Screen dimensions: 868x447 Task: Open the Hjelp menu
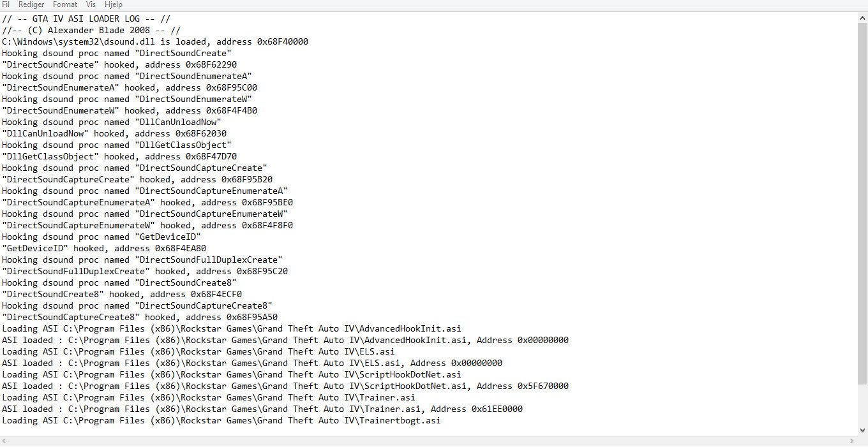coord(113,4)
